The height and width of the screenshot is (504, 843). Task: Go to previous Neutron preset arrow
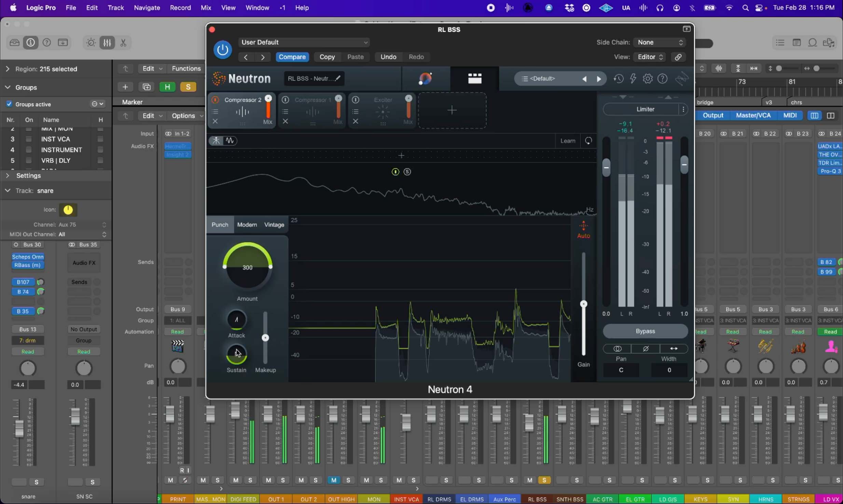pyautogui.click(x=584, y=79)
